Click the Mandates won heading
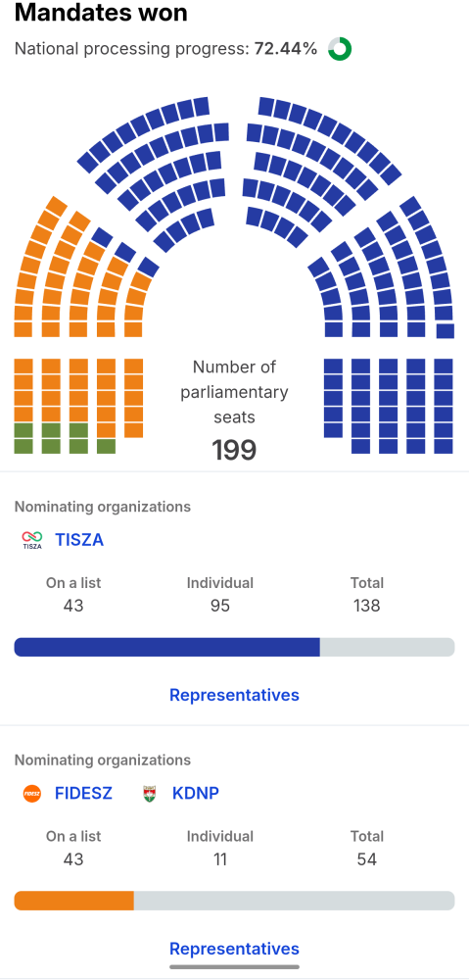The width and height of the screenshot is (469, 980). 101,13
